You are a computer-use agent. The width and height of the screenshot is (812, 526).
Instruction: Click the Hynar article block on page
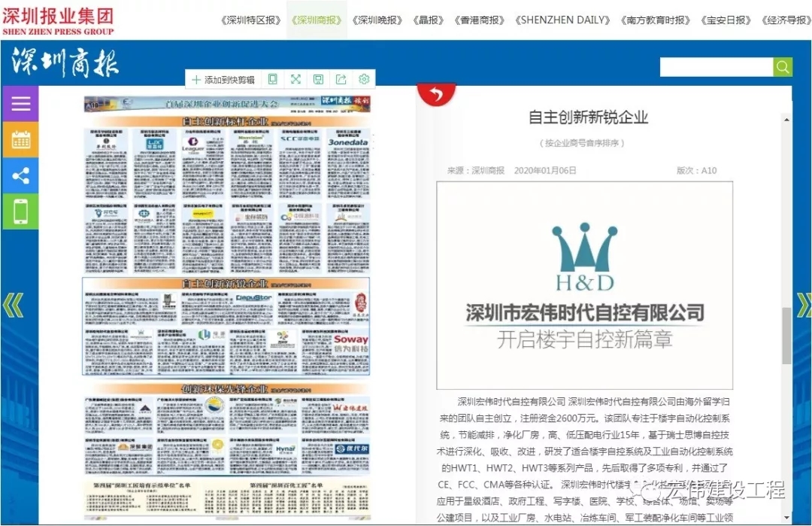click(263, 456)
